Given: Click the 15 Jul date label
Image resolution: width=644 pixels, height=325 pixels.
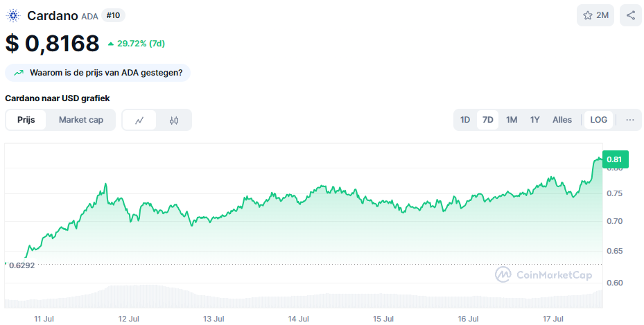Looking at the screenshot, I should [383, 319].
